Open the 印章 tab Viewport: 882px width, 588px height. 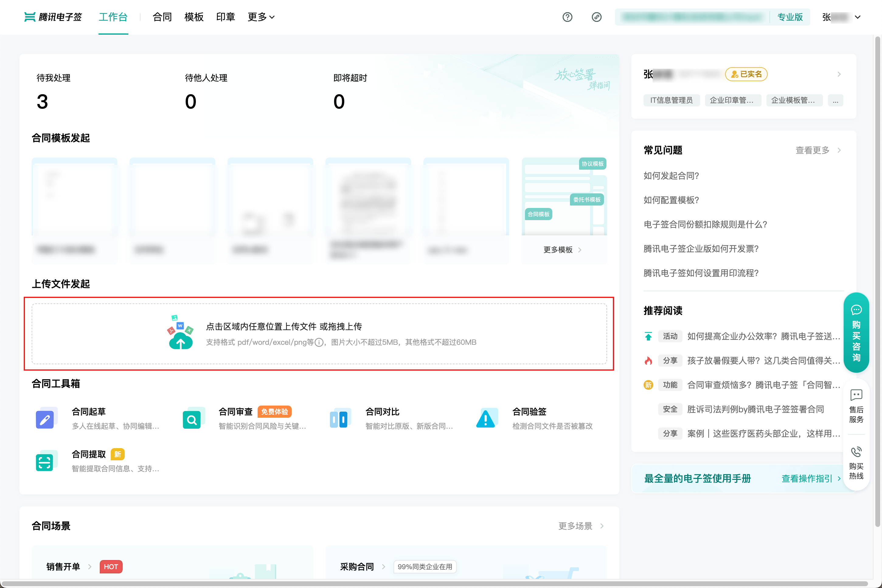pyautogui.click(x=225, y=17)
